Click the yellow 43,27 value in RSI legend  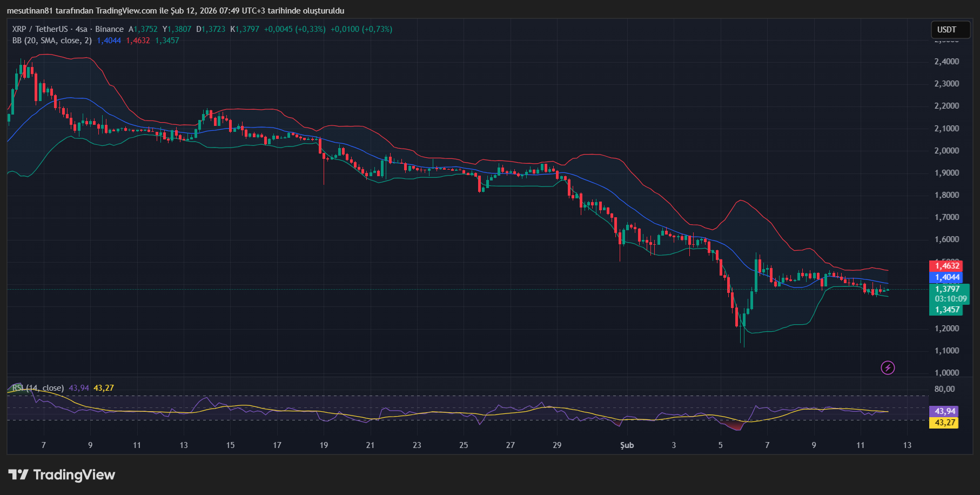[x=104, y=388]
